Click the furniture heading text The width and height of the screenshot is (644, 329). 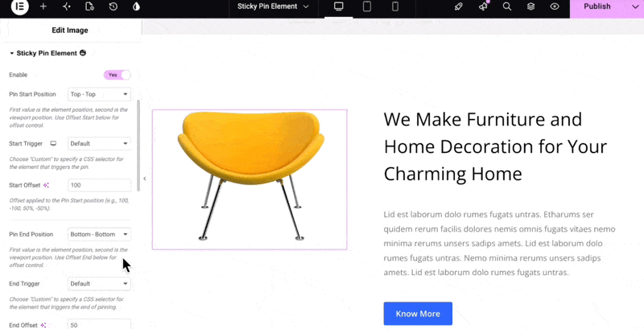(495, 146)
